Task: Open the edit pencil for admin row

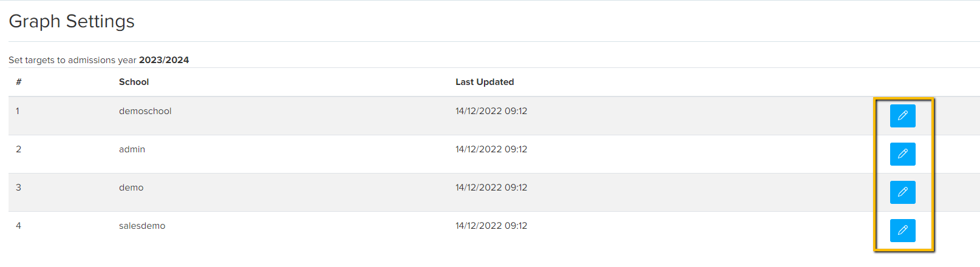Action: coord(902,154)
